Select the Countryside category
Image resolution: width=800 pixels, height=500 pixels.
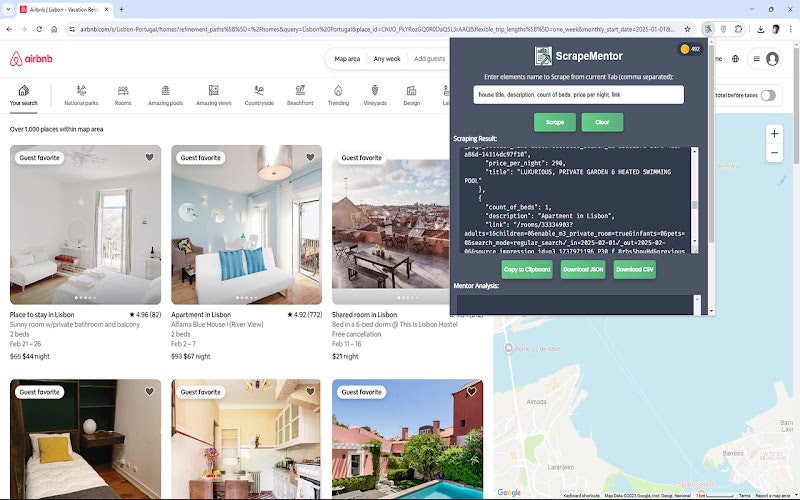click(259, 95)
